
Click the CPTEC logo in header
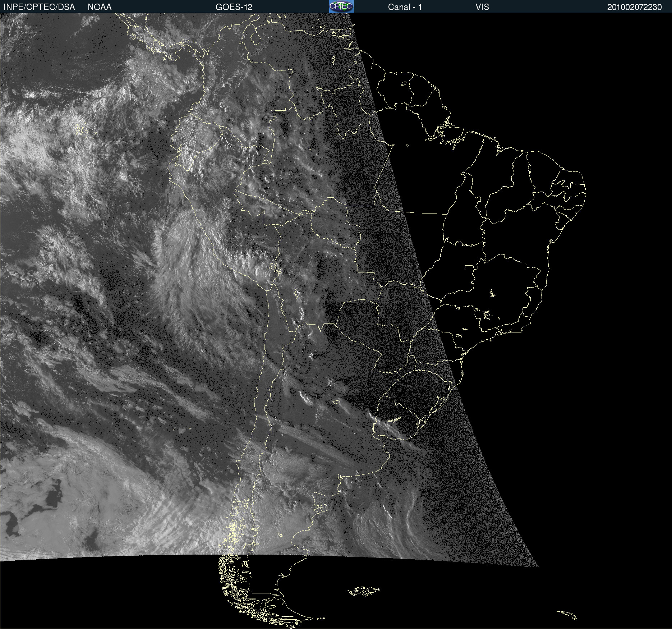[x=341, y=6]
